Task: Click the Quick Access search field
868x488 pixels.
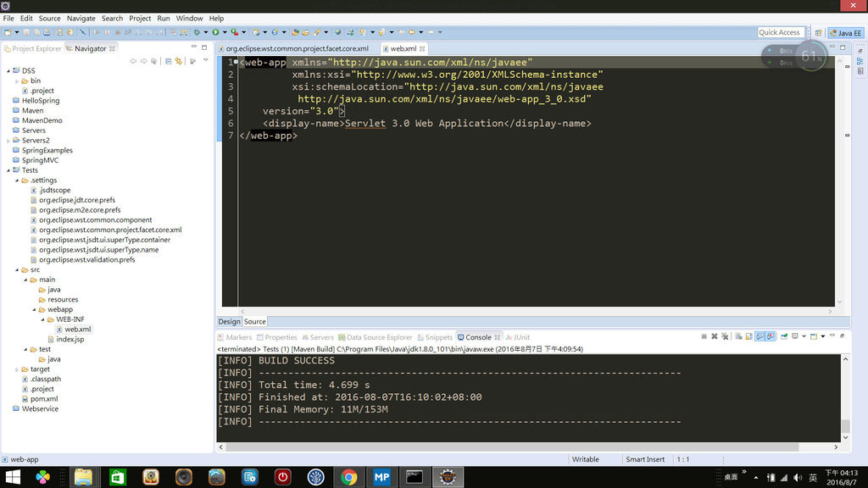Action: [780, 33]
